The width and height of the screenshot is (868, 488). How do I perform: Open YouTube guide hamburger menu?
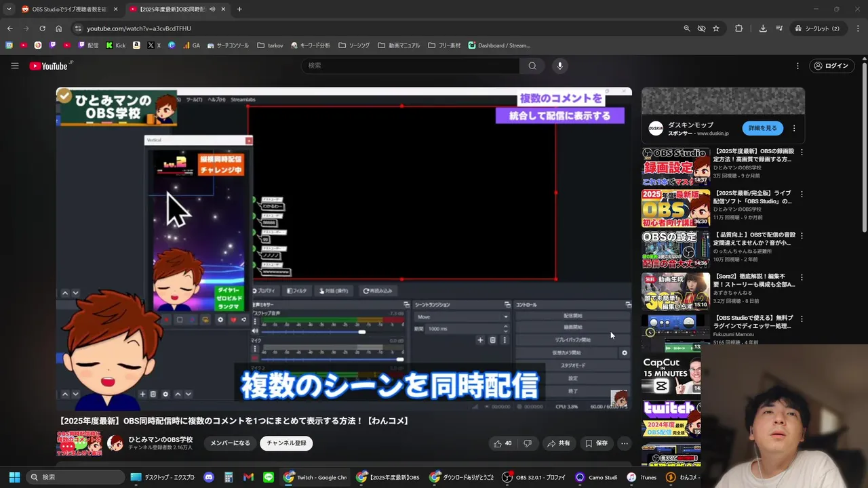click(15, 66)
